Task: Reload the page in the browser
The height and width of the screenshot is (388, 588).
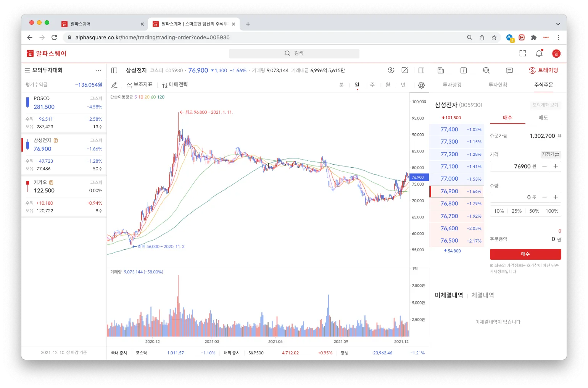Action: (x=54, y=37)
